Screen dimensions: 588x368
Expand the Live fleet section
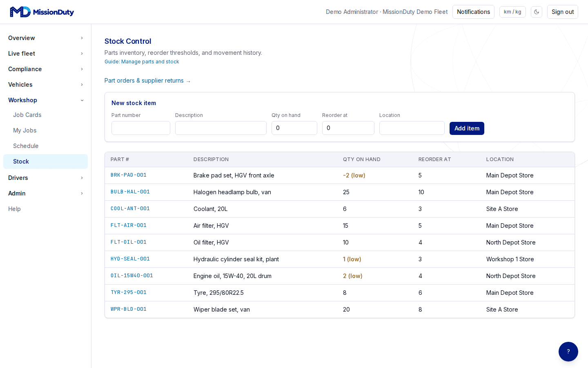pyautogui.click(x=45, y=54)
